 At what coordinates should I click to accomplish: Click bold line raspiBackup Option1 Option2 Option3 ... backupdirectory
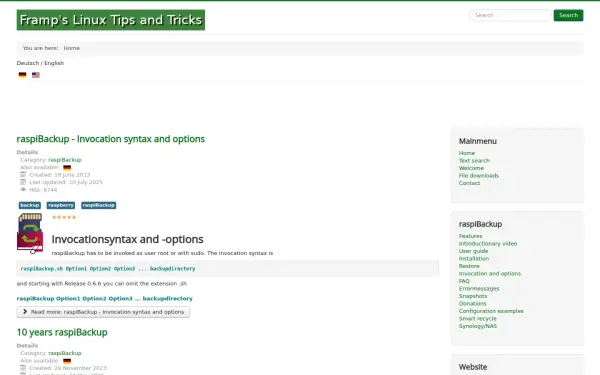(104, 298)
